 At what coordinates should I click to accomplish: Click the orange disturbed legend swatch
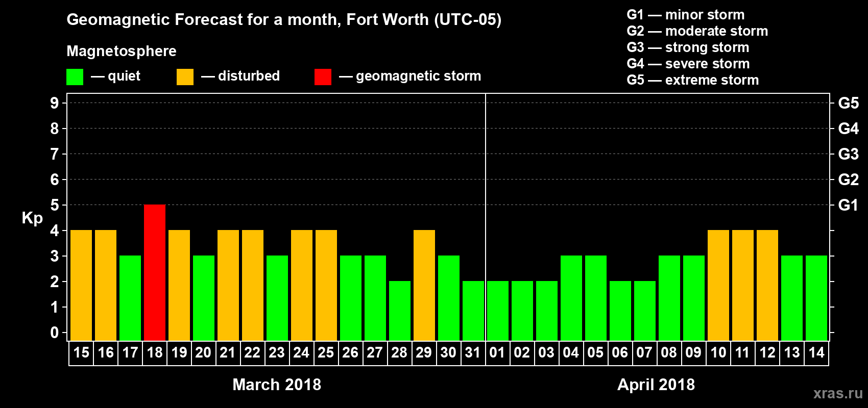pyautogui.click(x=185, y=77)
